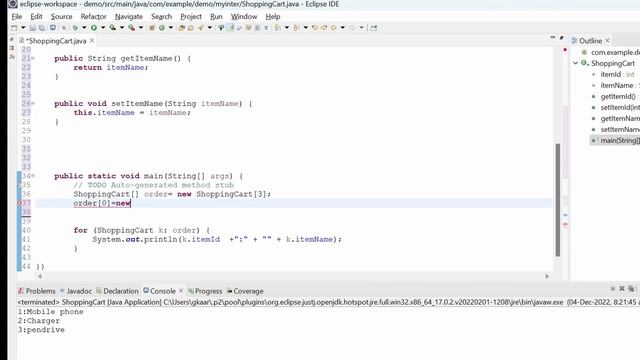Close the Console tab
Screen dimensions: 640x360
pyautogui.click(x=181, y=291)
